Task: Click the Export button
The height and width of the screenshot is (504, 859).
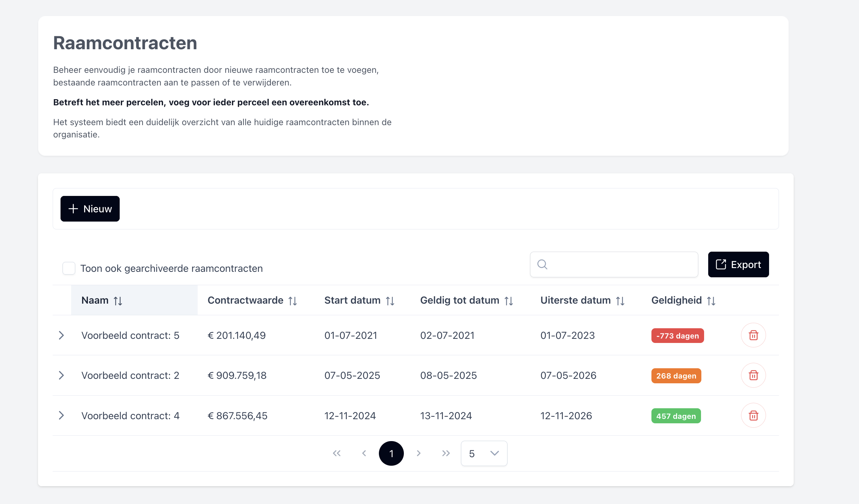Action: tap(738, 265)
